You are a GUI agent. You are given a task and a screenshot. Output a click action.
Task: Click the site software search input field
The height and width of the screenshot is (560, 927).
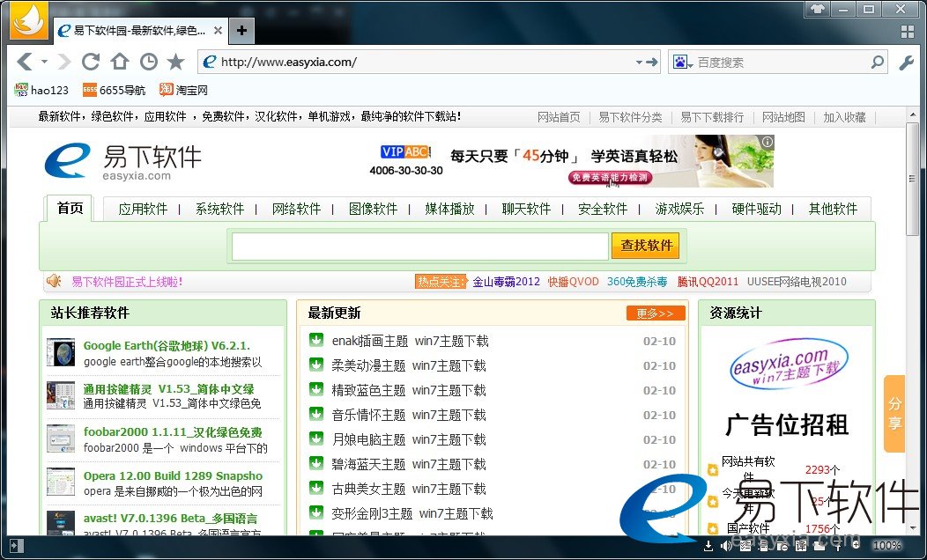coord(419,246)
